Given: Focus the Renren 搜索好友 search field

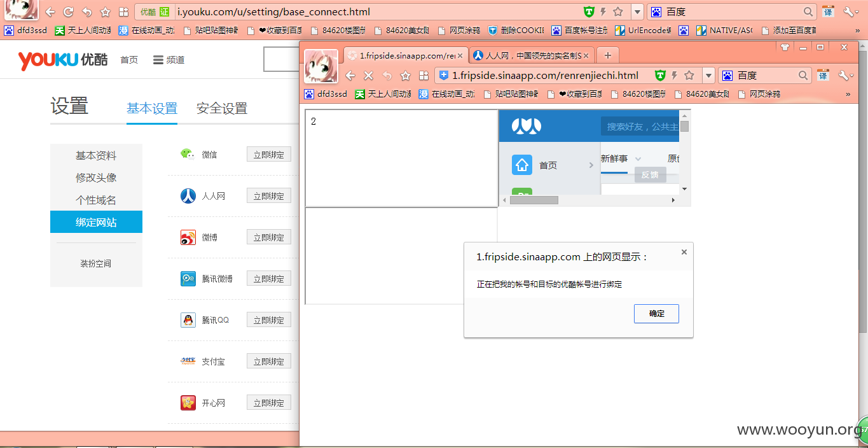Looking at the screenshot, I should click(640, 127).
